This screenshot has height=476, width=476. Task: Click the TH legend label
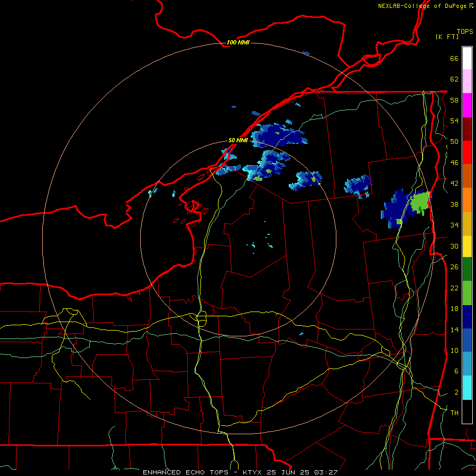[x=454, y=413]
